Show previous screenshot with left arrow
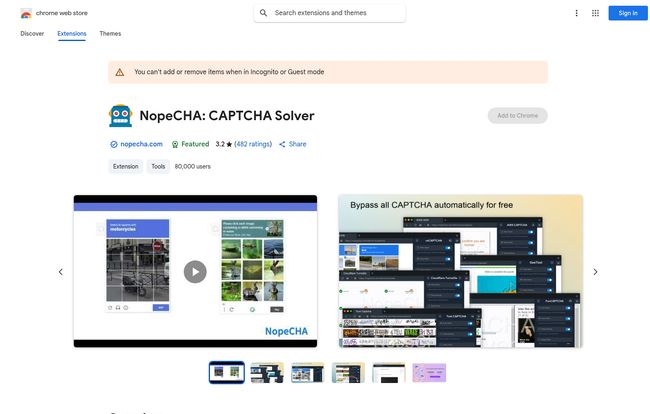 tap(61, 272)
